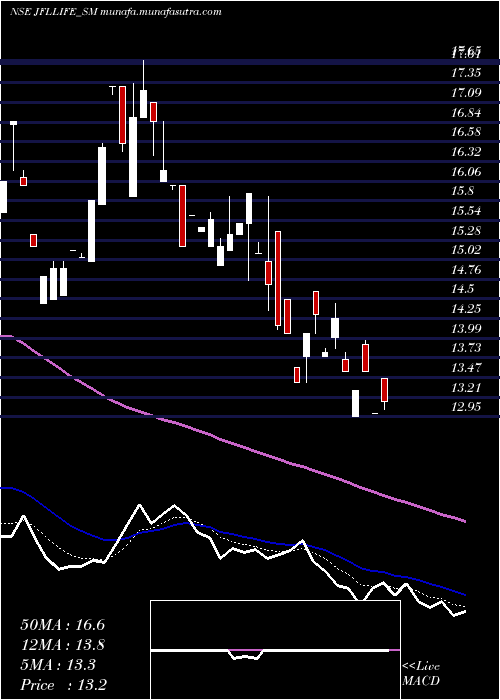Image resolution: width=500 pixels, height=700 pixels.
Task: Click the '50MA : 16.6' readout
Action: point(62,625)
